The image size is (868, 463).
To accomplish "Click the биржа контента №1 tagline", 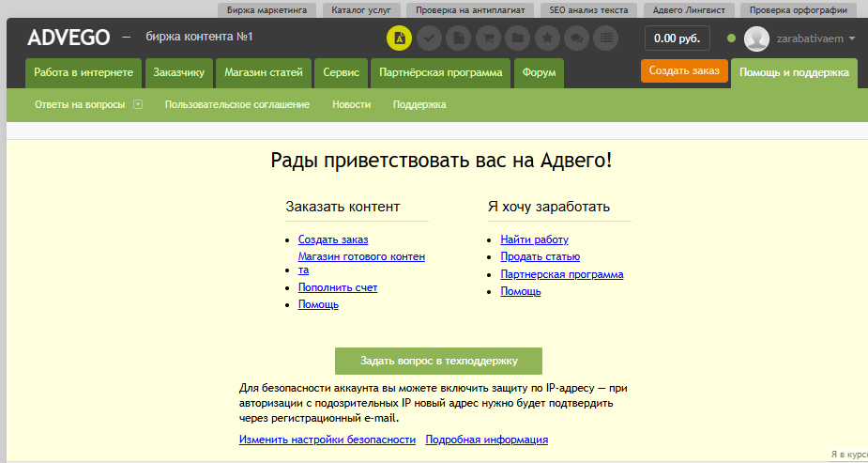I will coord(199,37).
